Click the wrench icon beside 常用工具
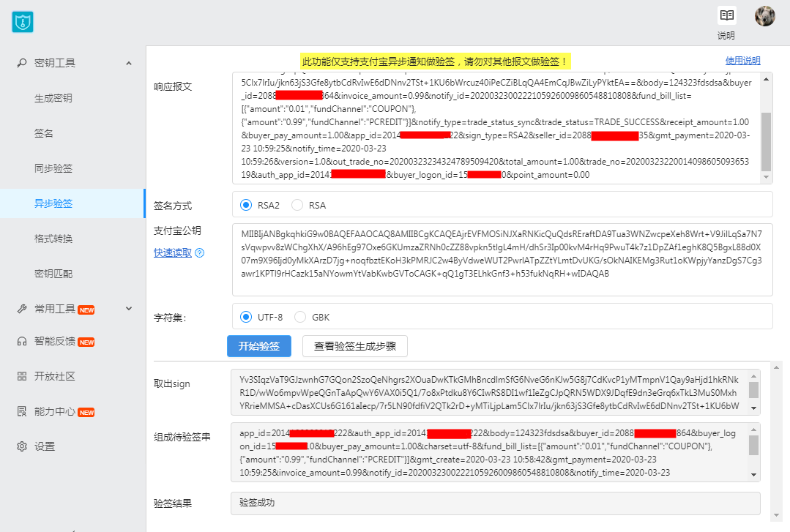This screenshot has height=532, width=790. (x=22, y=309)
